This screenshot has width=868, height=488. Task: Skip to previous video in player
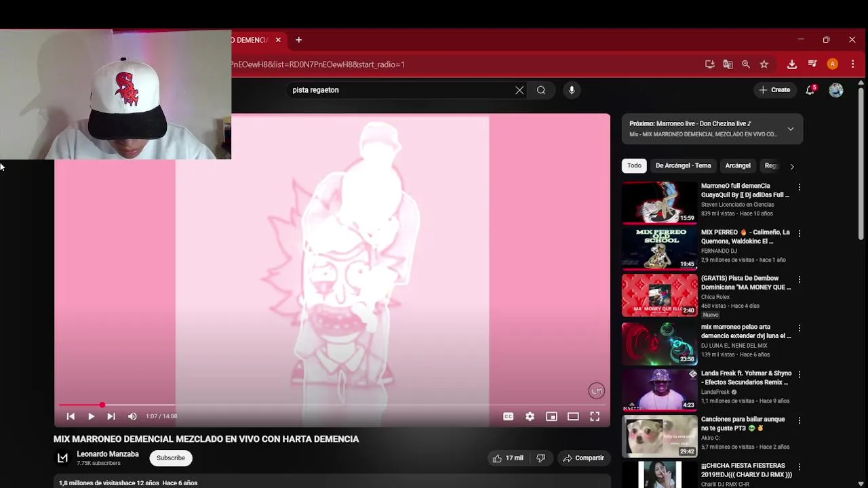[71, 416]
